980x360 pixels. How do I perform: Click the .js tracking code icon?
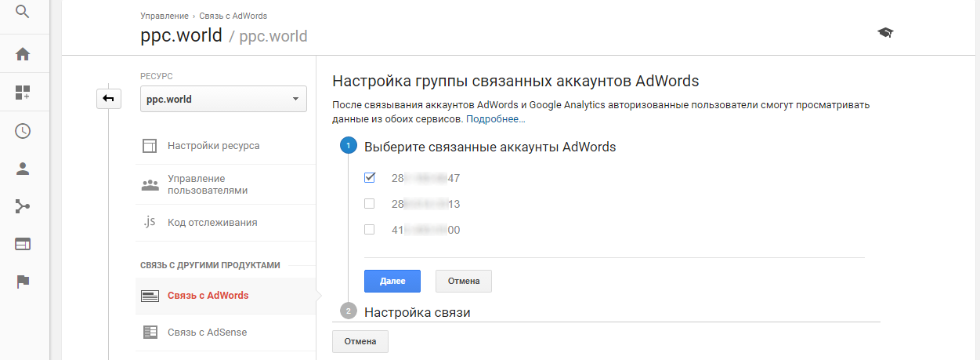(150, 222)
